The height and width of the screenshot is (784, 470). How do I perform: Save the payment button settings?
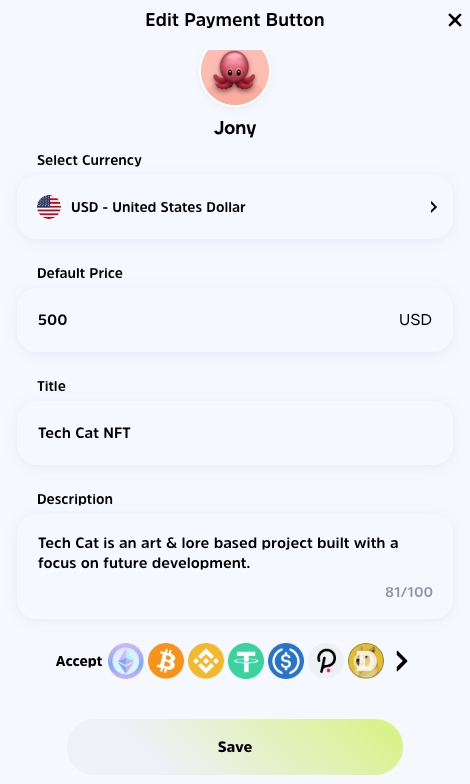(235, 747)
